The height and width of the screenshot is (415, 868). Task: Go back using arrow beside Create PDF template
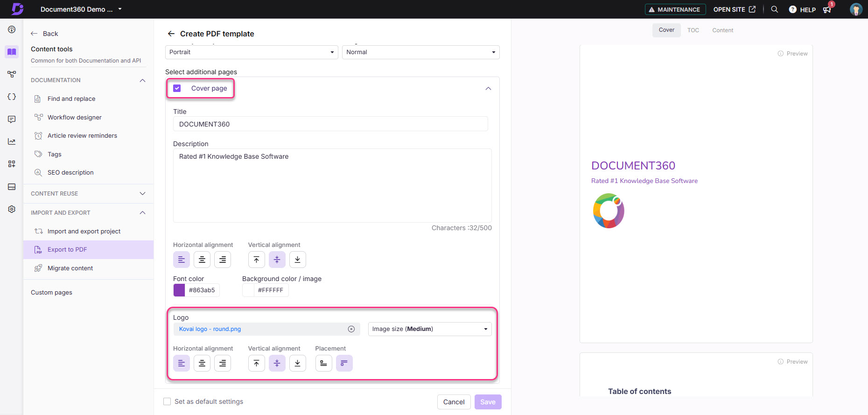[171, 34]
